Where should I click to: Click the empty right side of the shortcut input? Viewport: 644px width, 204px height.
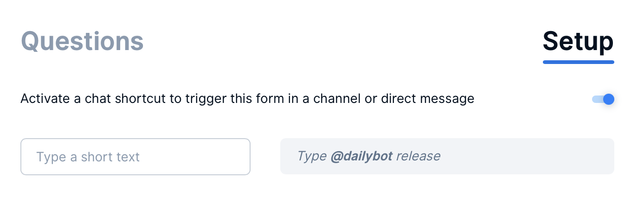(x=195, y=157)
